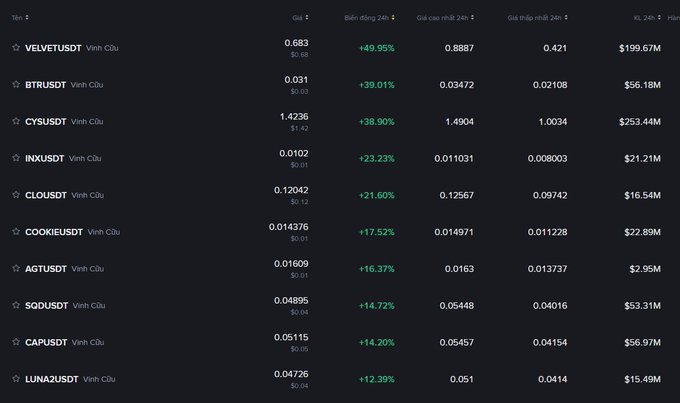Click the 0.421 24h low value
Viewport: 680px width, 403px height.
click(555, 48)
